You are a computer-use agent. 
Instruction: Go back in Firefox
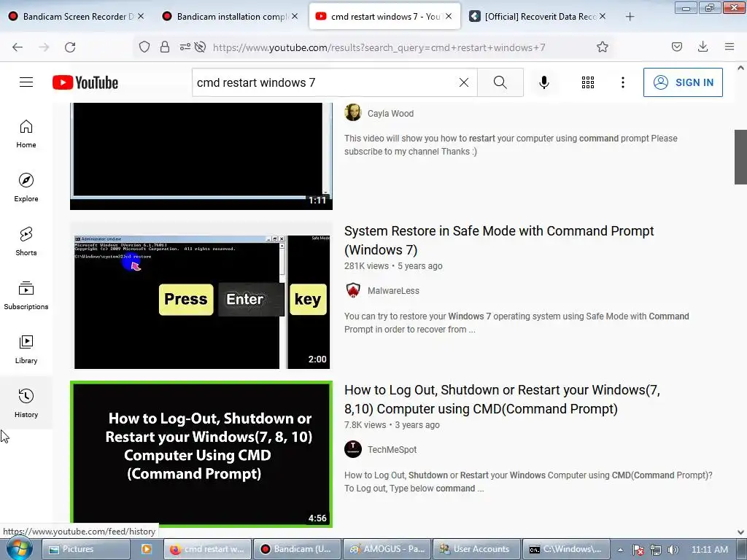pyautogui.click(x=18, y=47)
